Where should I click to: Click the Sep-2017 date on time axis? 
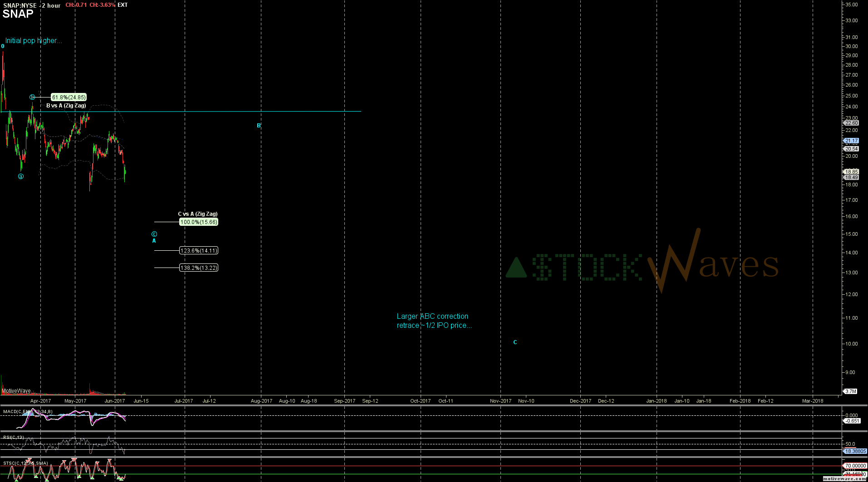pos(345,401)
